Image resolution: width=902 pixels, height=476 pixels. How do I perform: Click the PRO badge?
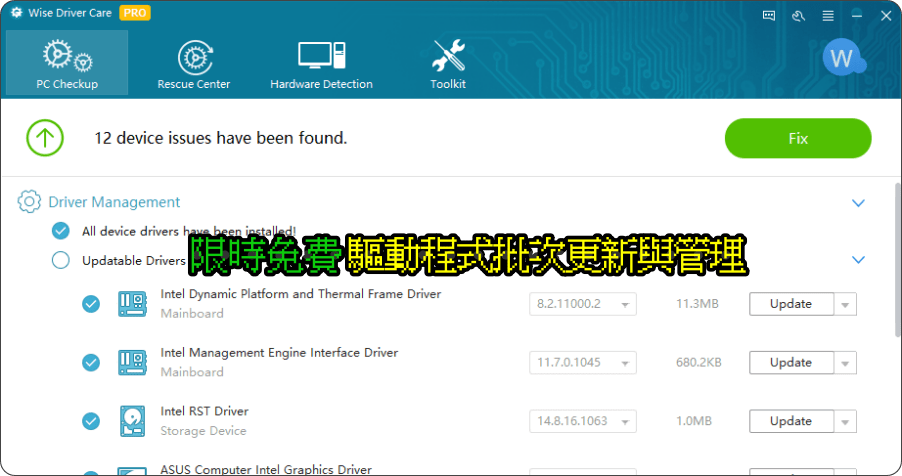pos(135,13)
